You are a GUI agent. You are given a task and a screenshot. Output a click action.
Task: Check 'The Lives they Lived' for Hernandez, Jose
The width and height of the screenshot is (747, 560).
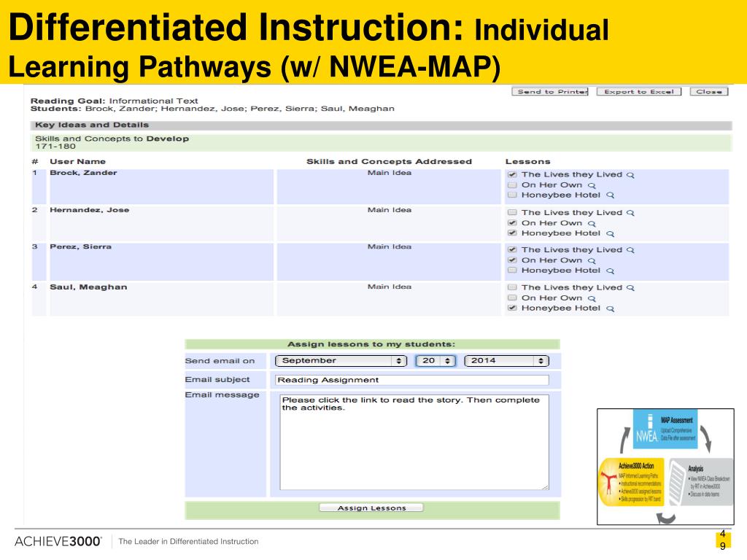512,212
